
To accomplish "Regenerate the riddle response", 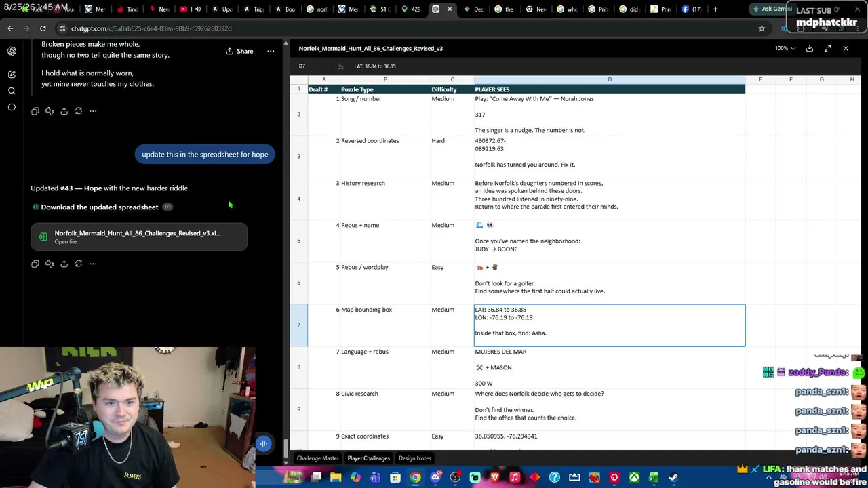I will (x=79, y=111).
